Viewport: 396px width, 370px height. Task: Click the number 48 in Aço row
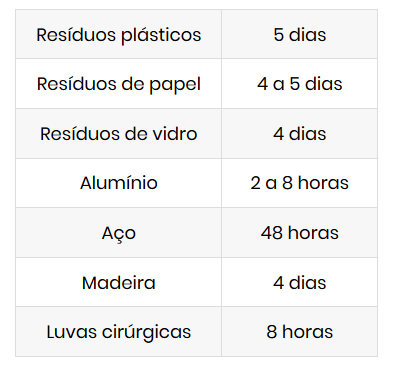(272, 233)
